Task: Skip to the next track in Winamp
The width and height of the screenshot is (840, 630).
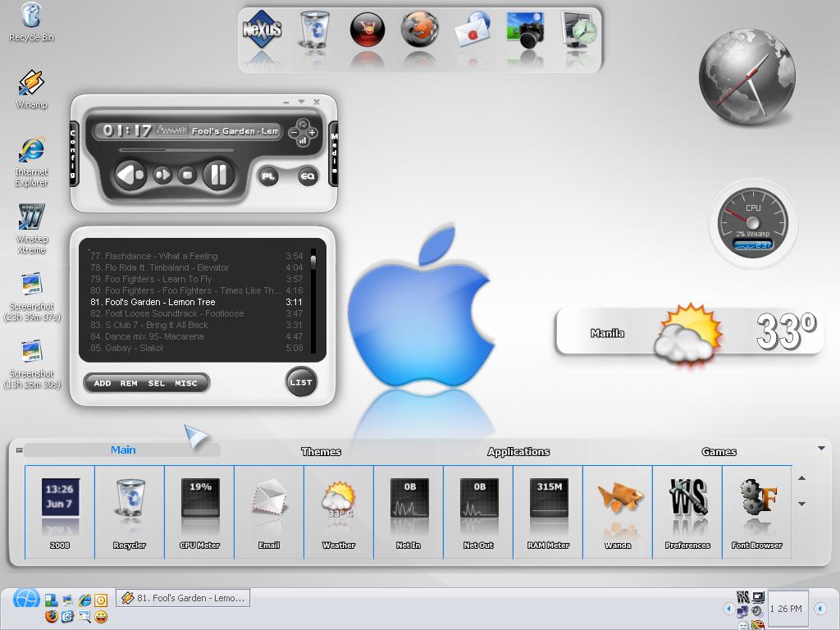Action: (163, 175)
